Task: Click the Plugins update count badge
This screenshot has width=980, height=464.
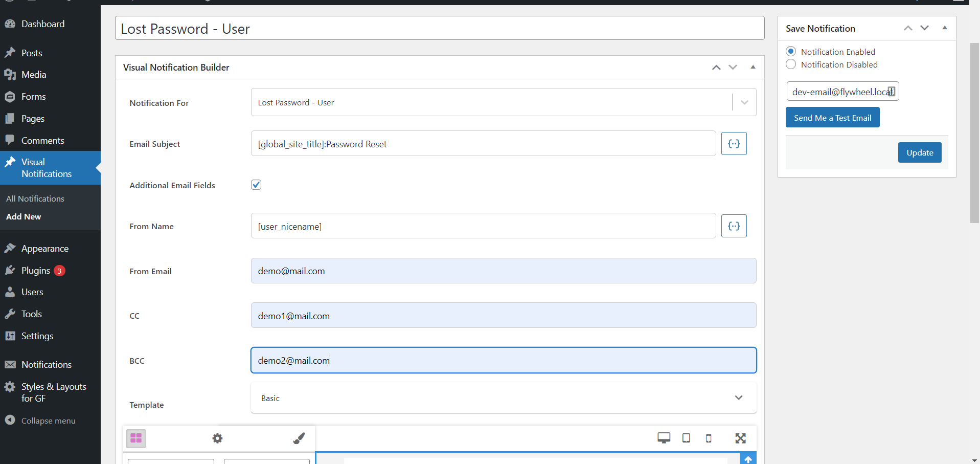Action: click(x=59, y=271)
